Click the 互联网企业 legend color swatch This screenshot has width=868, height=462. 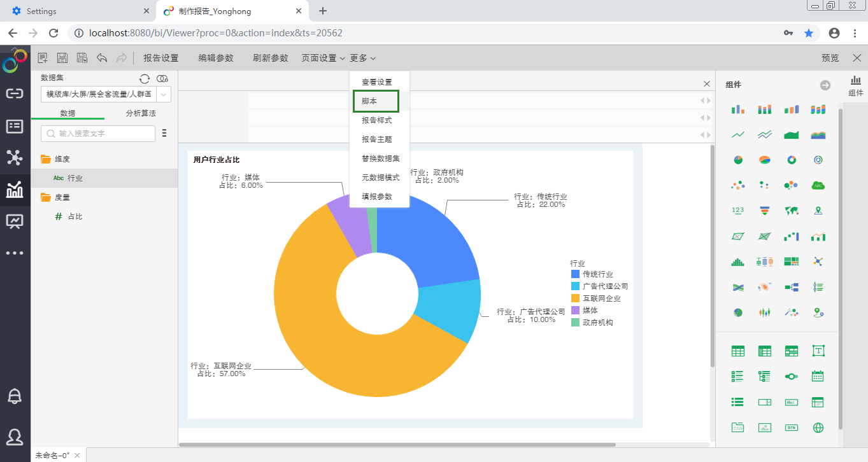[x=575, y=298]
